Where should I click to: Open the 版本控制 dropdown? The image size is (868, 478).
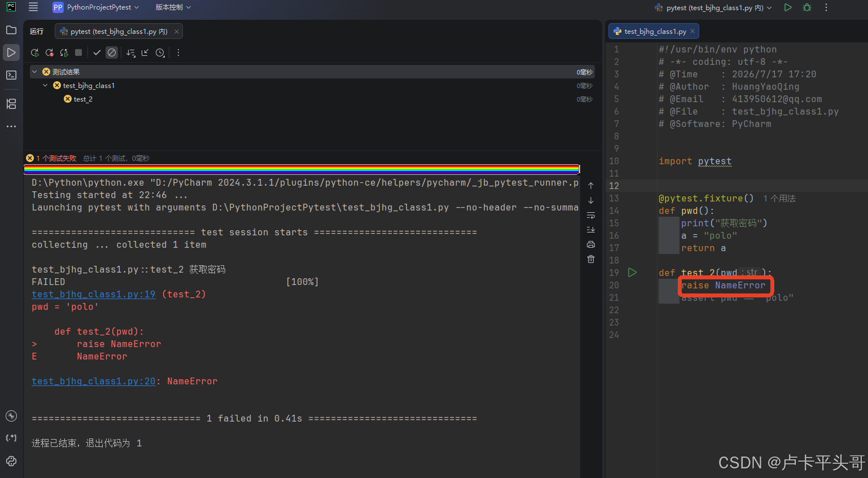(173, 7)
